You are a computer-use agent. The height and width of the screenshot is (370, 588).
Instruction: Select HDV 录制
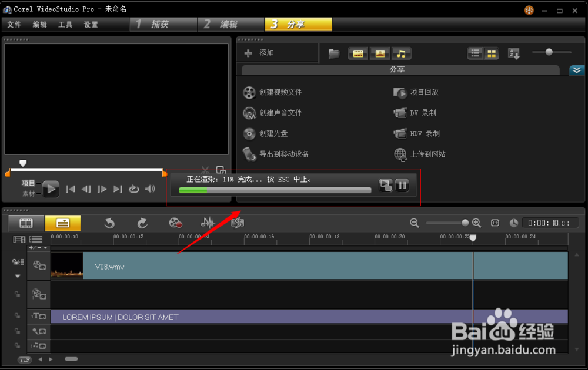click(417, 133)
